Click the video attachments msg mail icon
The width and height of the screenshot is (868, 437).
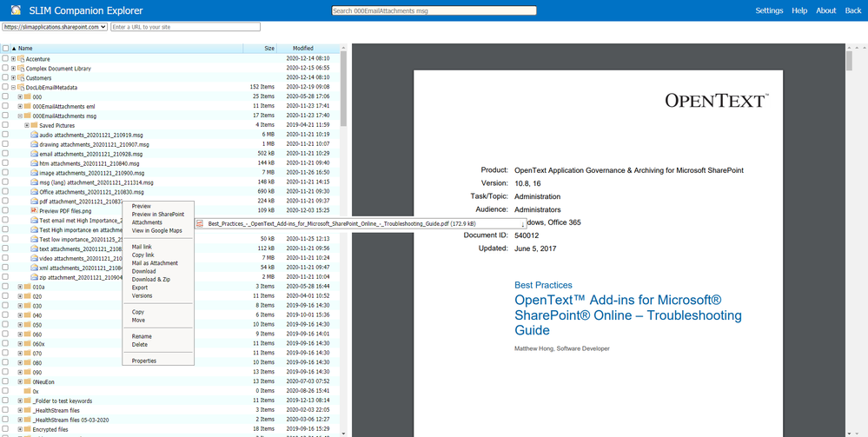(x=34, y=258)
